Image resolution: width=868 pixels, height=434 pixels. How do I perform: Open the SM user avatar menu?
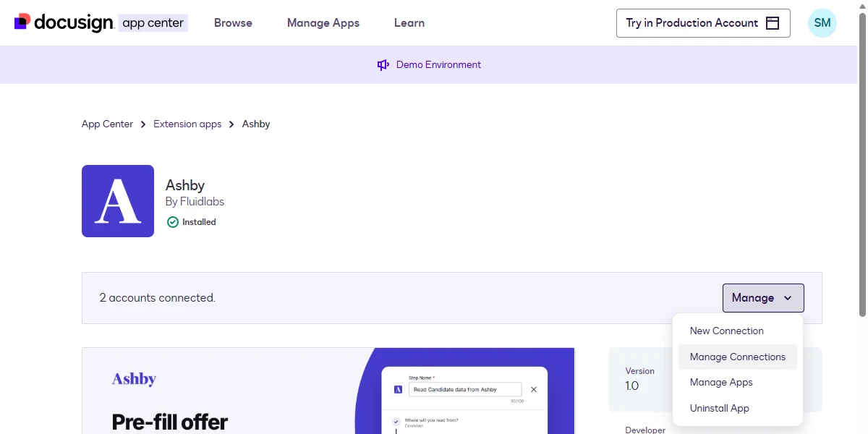[822, 23]
